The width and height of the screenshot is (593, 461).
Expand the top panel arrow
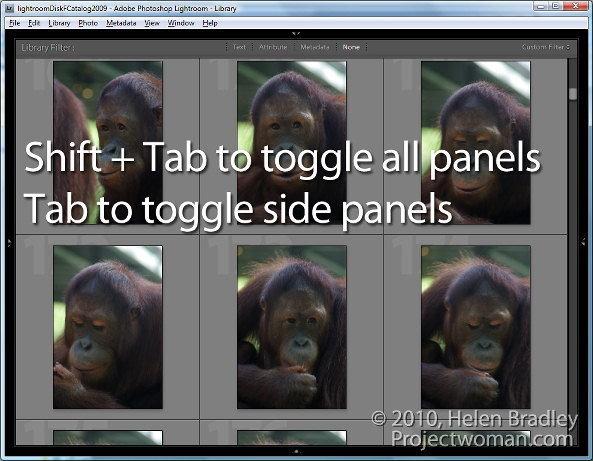[x=296, y=34]
